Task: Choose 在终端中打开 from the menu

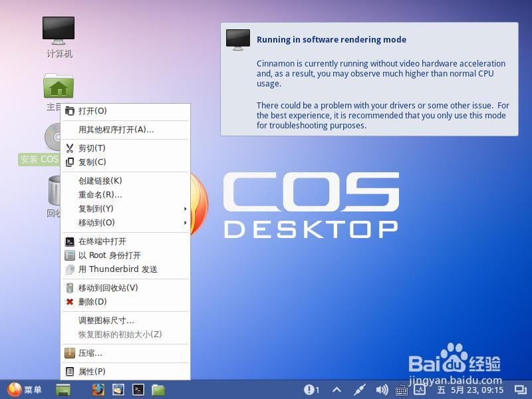Action: click(x=125, y=241)
